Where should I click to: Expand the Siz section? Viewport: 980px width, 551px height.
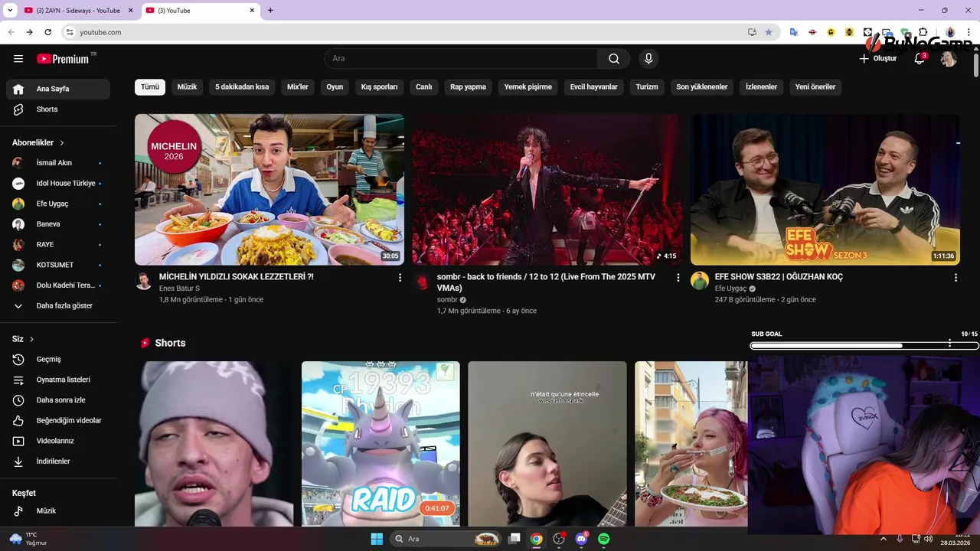point(23,339)
